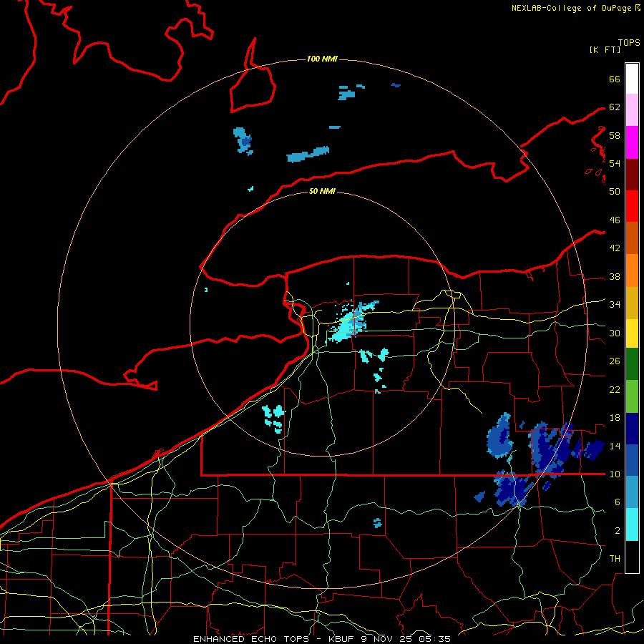Click the 22 scale label
The width and height of the screenshot is (644, 644).
615,390
